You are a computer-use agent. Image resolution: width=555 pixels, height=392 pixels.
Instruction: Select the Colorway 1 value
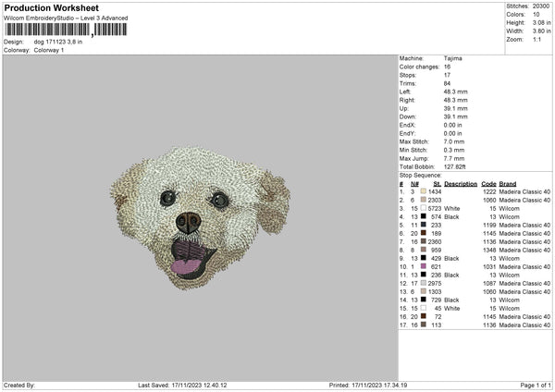(50, 49)
